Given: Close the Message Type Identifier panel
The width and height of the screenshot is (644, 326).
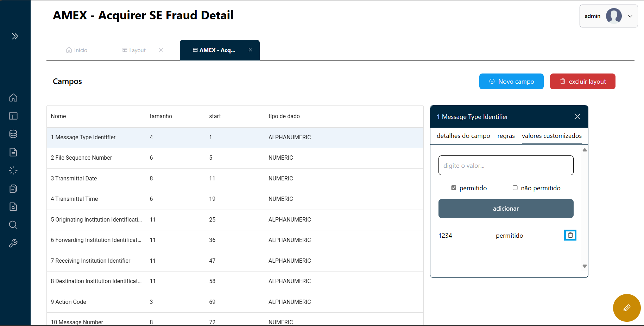Looking at the screenshot, I should [577, 117].
